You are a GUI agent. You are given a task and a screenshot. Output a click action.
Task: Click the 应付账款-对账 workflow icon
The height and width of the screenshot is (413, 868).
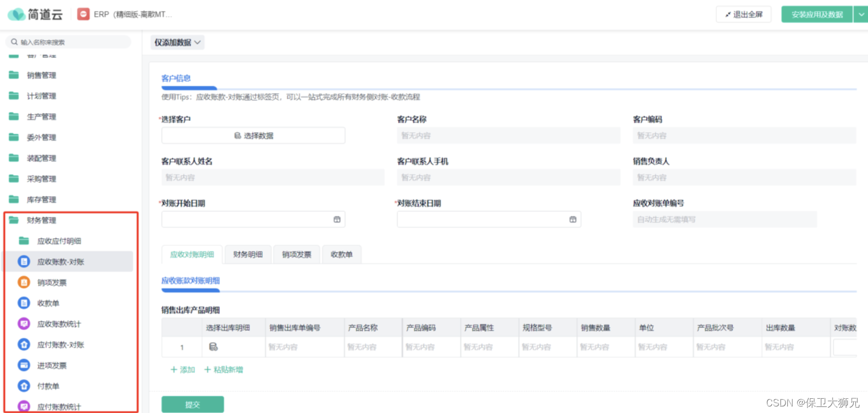[x=24, y=344]
